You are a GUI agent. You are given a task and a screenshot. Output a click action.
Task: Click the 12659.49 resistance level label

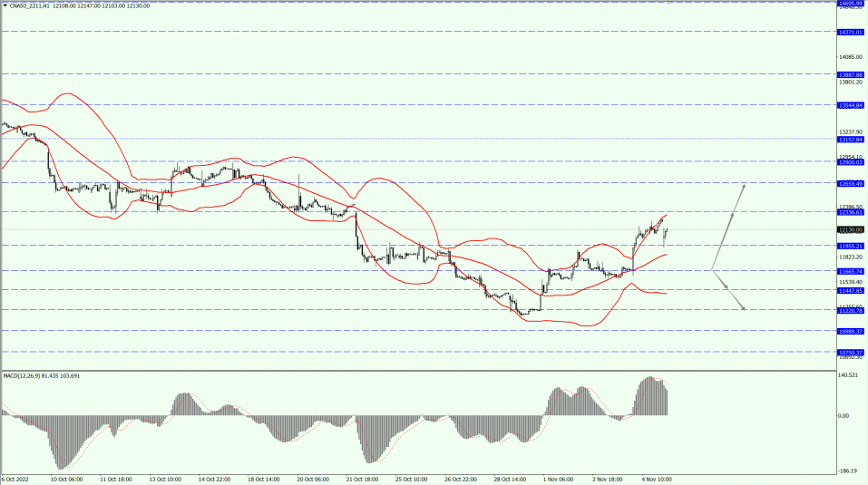pos(850,183)
